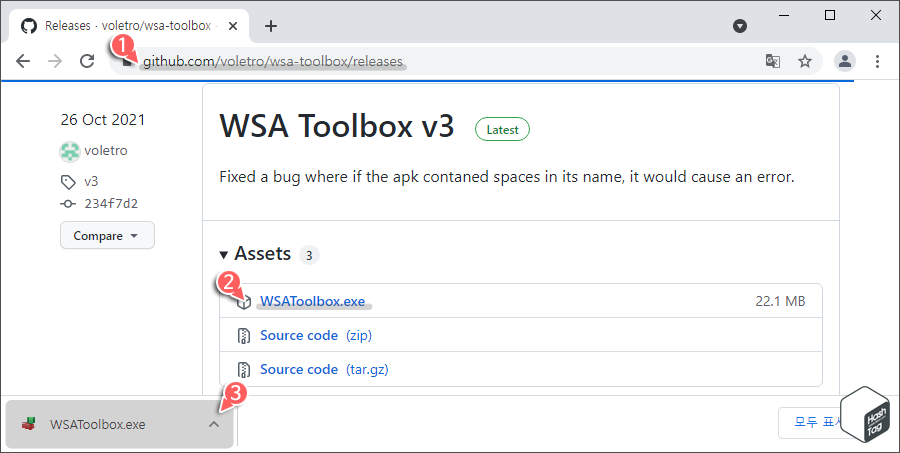
Task: Click the Latest badge
Action: [x=502, y=130]
